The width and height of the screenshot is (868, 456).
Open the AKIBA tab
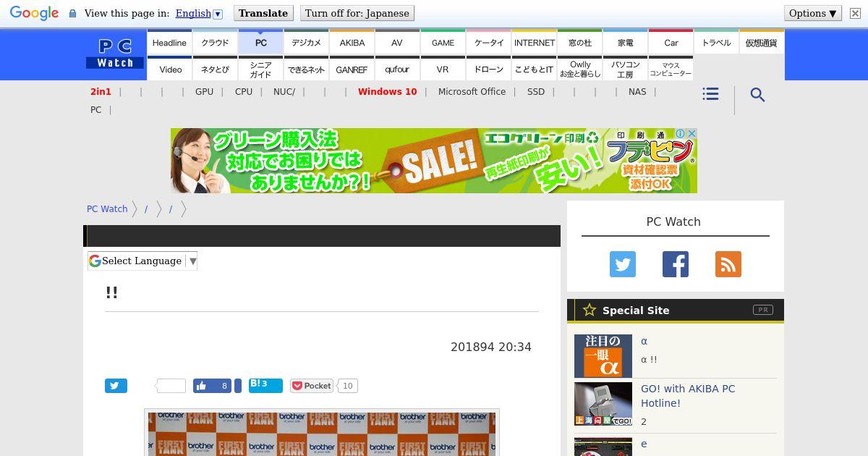pyautogui.click(x=352, y=42)
